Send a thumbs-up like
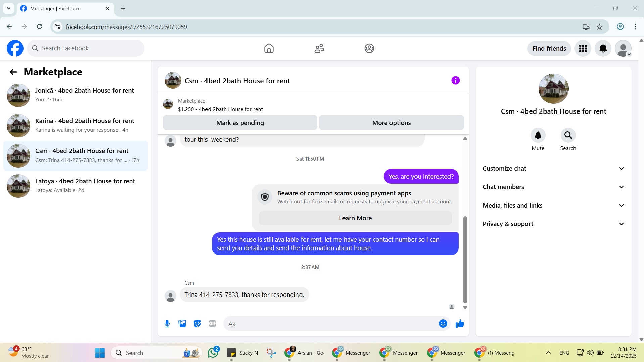 pyautogui.click(x=460, y=324)
